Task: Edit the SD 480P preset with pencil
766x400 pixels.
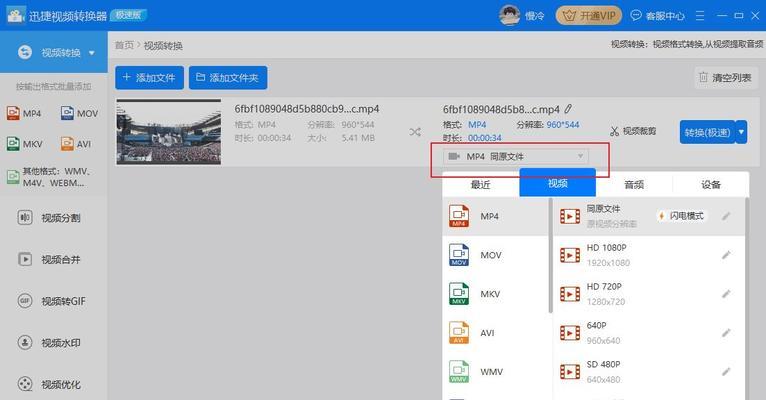Action: (726, 372)
